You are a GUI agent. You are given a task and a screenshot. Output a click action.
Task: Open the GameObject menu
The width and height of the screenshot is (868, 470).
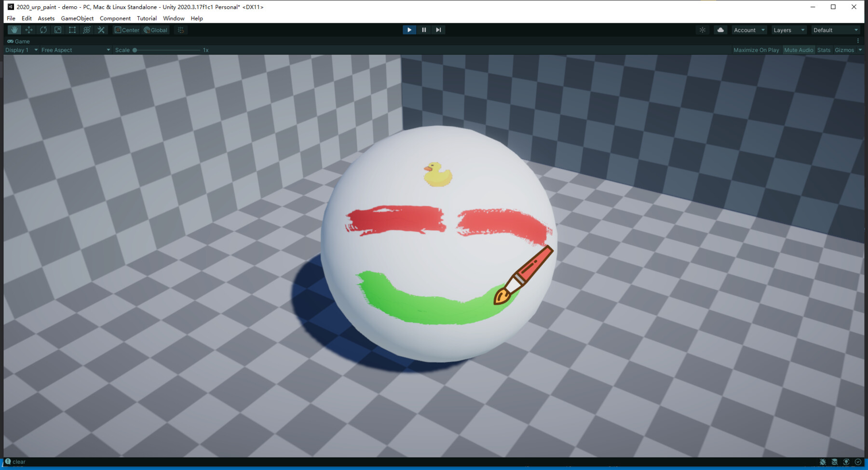click(77, 18)
